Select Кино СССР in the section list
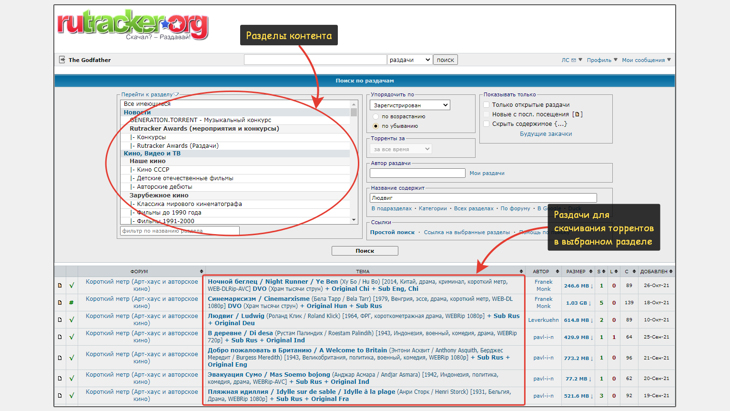Screen dimensions: 730x411 coord(235,170)
